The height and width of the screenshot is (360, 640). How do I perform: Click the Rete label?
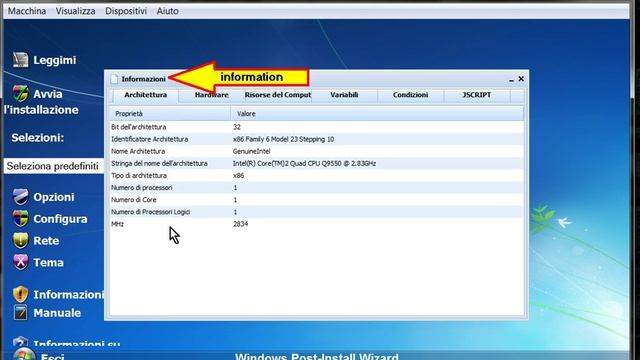click(46, 241)
